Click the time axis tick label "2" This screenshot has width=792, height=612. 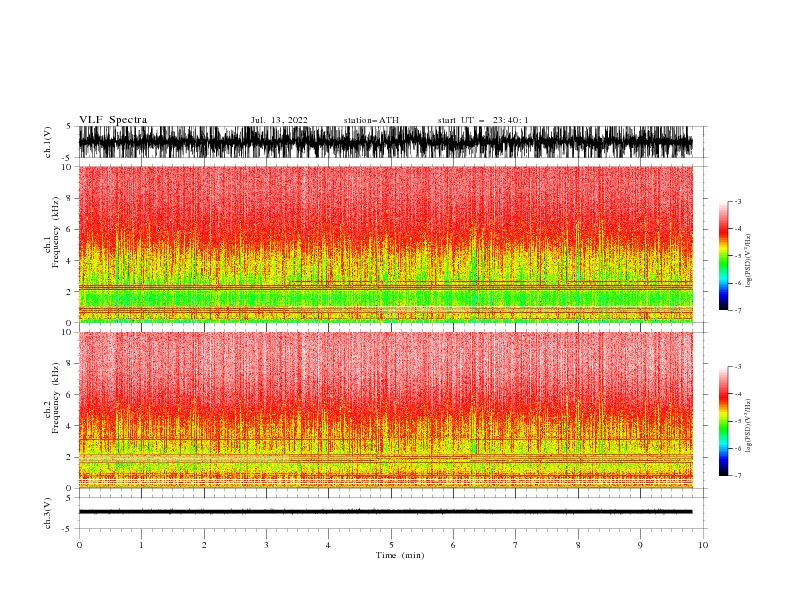[204, 545]
